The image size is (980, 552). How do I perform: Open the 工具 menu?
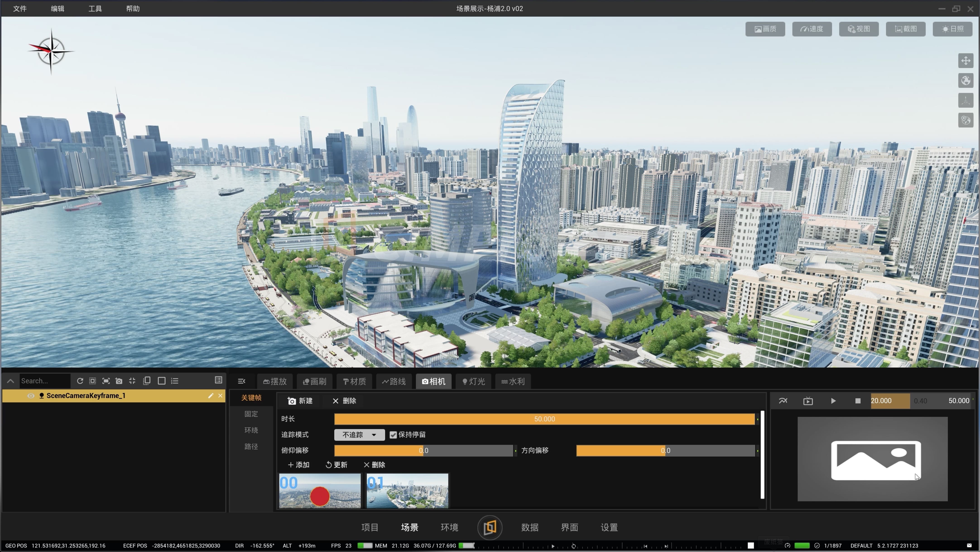(95, 8)
